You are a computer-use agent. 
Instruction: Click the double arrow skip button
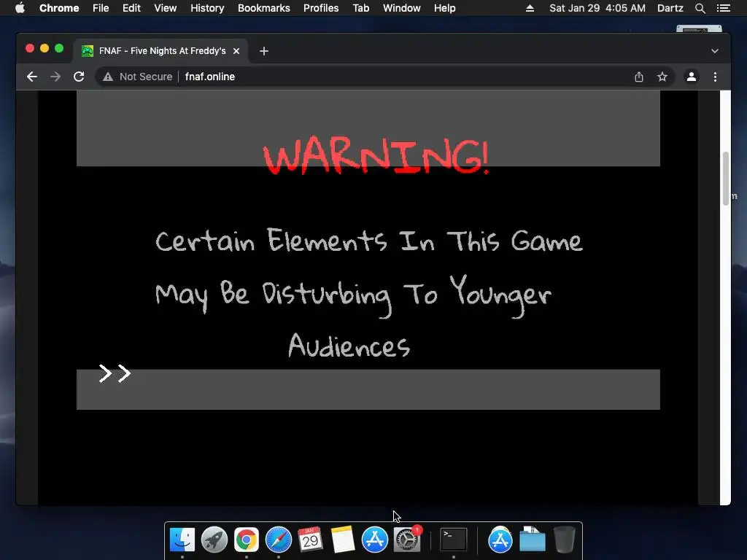point(115,373)
